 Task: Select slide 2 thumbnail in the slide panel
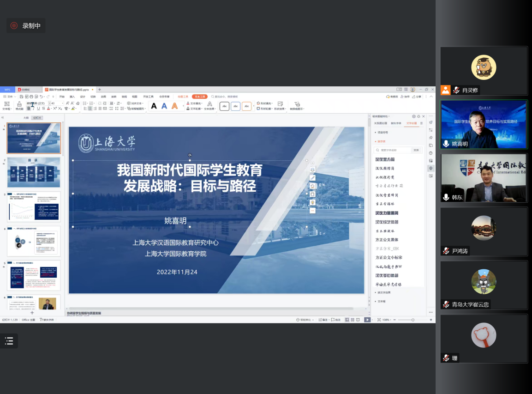click(34, 172)
